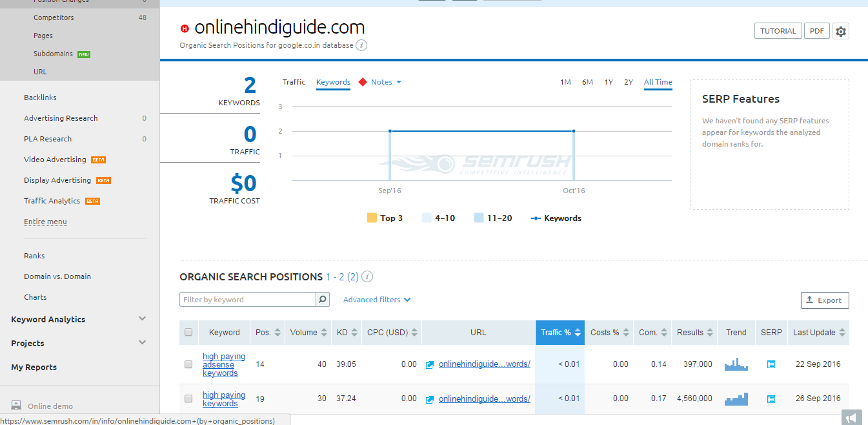The width and height of the screenshot is (868, 425).
Task: Open Entire menu link in sidebar
Action: point(45,222)
